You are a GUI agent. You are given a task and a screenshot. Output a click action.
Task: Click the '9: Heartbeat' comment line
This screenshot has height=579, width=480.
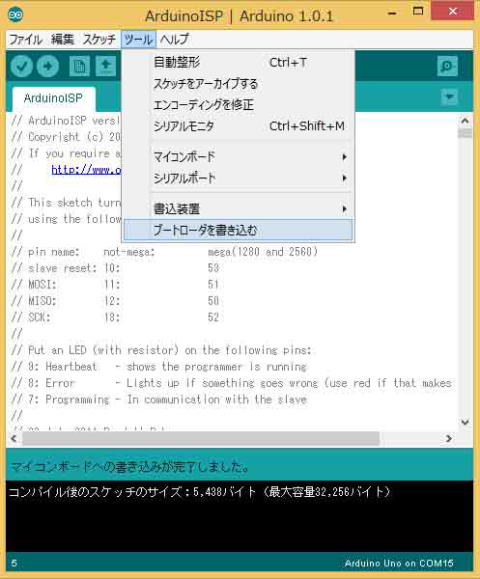[x=159, y=367]
